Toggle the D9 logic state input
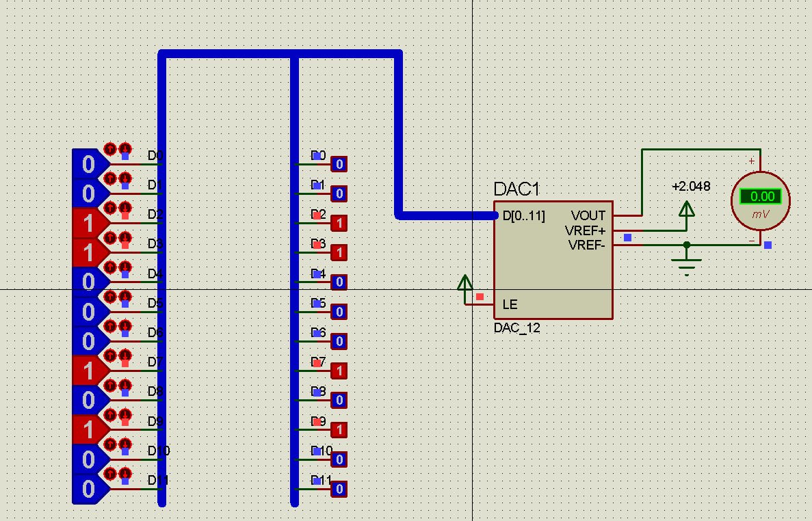This screenshot has height=521, width=812. [x=90, y=429]
